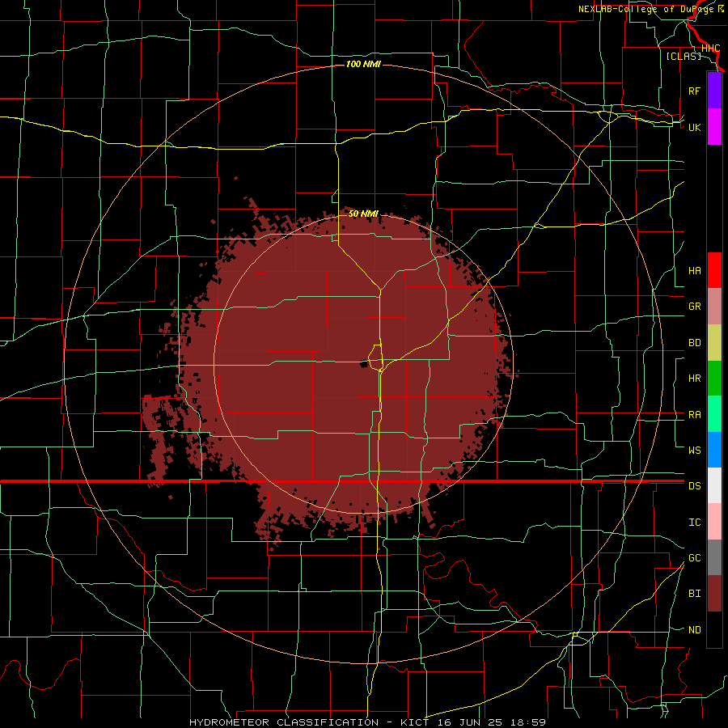Click the GR pink legend swatch
728x728 pixels.
tap(714, 307)
